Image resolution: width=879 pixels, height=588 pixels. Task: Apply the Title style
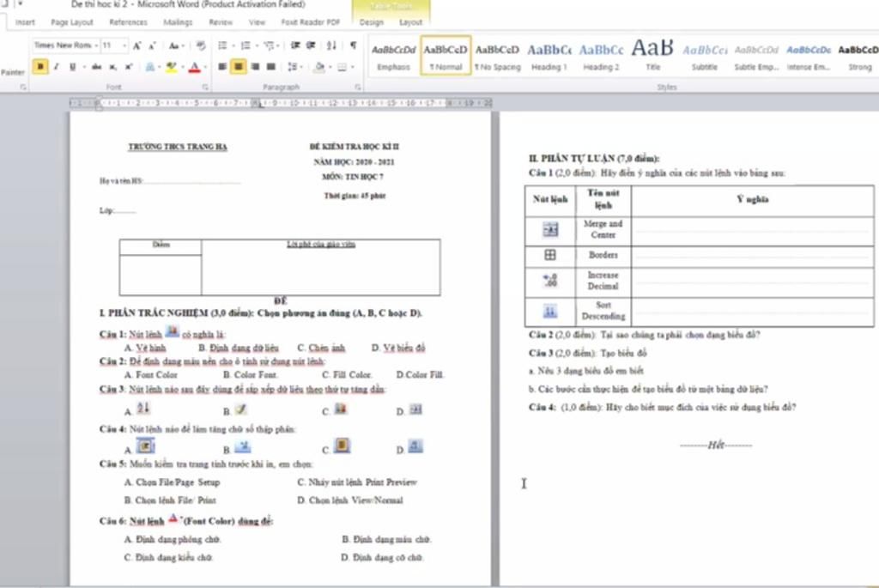(x=652, y=56)
